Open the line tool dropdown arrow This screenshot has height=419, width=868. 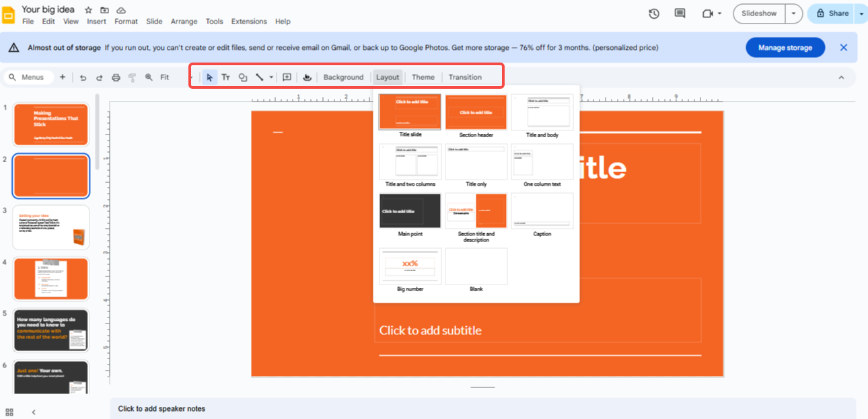tap(272, 77)
